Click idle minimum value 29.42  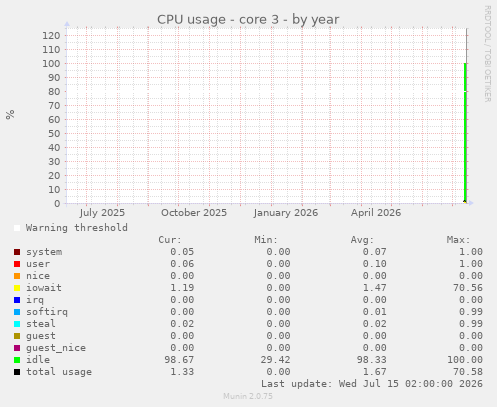coord(275,360)
